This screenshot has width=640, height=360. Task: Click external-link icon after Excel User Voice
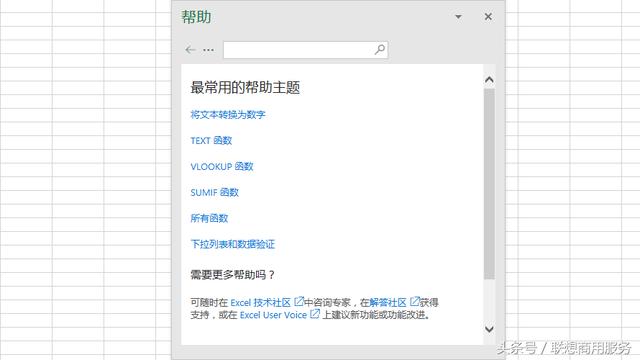pos(315,314)
